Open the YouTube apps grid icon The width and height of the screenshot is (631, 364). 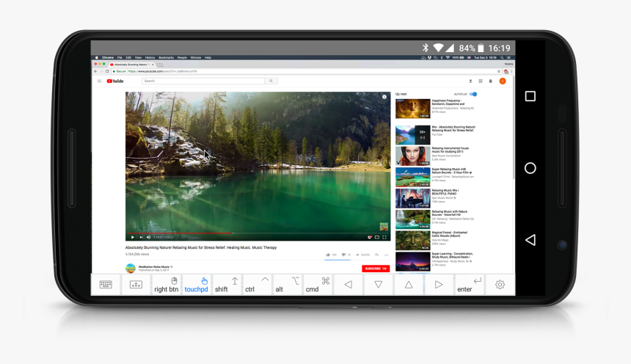click(481, 81)
